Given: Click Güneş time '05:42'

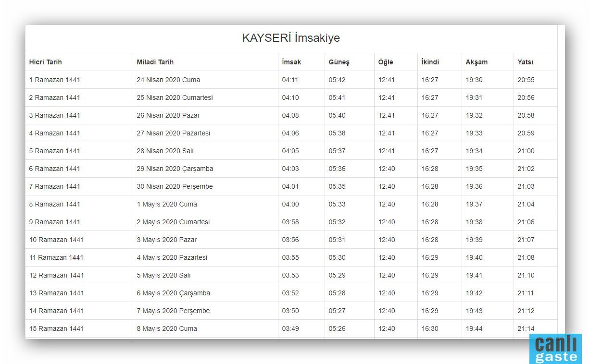Looking at the screenshot, I should pos(337,80).
